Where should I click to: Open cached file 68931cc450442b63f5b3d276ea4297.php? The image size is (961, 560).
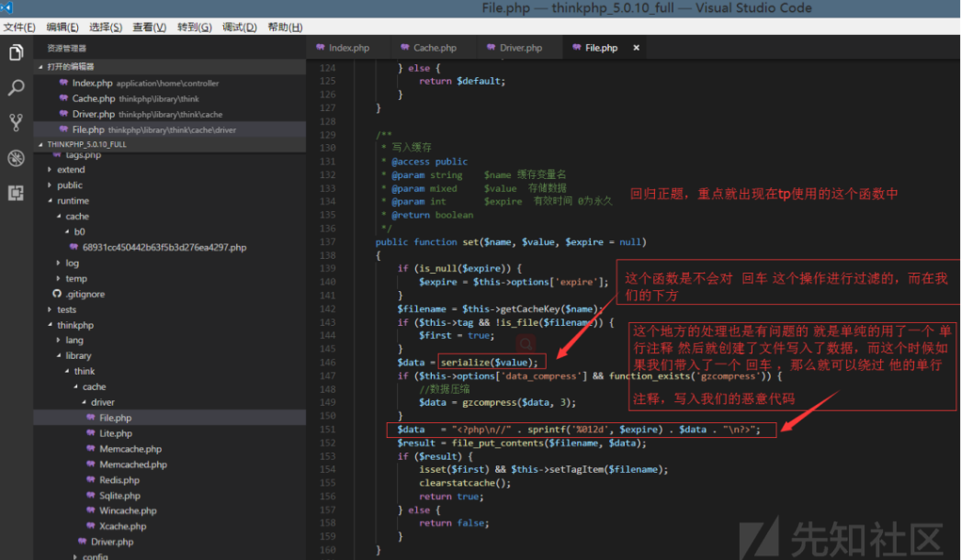[164, 248]
